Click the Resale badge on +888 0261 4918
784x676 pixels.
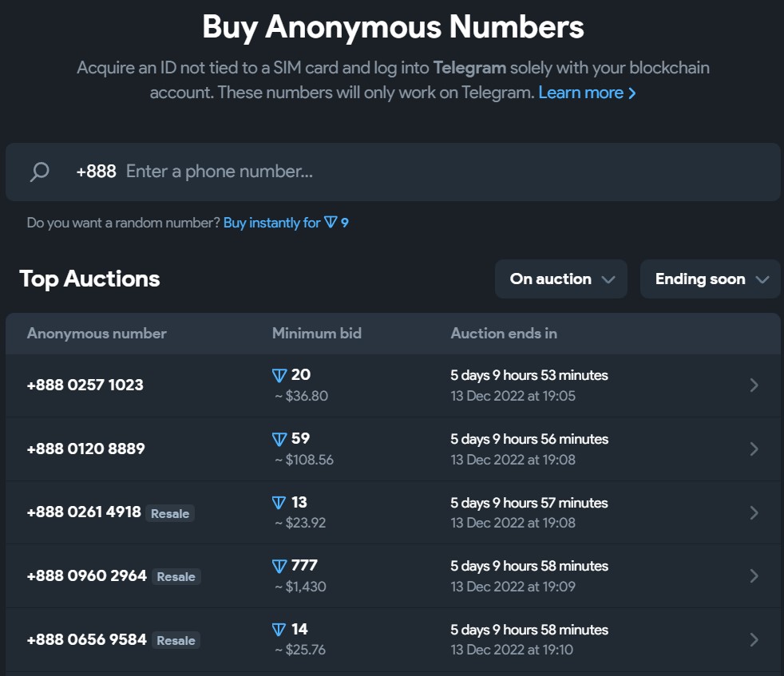point(170,513)
